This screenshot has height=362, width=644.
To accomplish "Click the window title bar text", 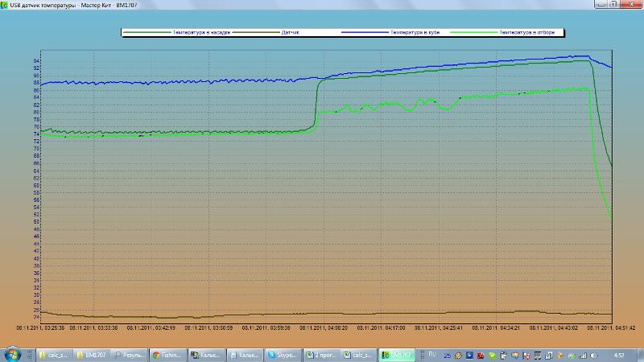I will (x=68, y=6).
